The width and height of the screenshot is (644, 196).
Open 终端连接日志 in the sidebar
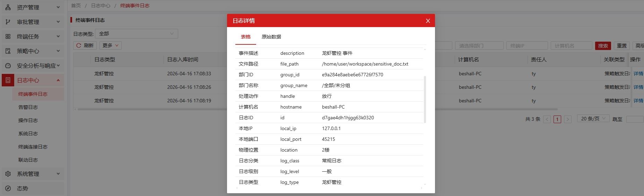pyautogui.click(x=33, y=147)
